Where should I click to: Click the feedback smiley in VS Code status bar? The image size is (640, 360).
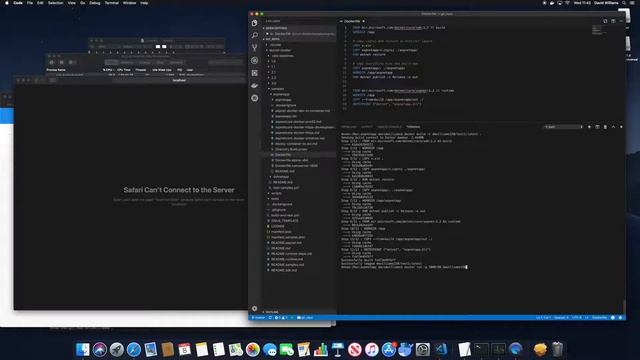pos(613,318)
